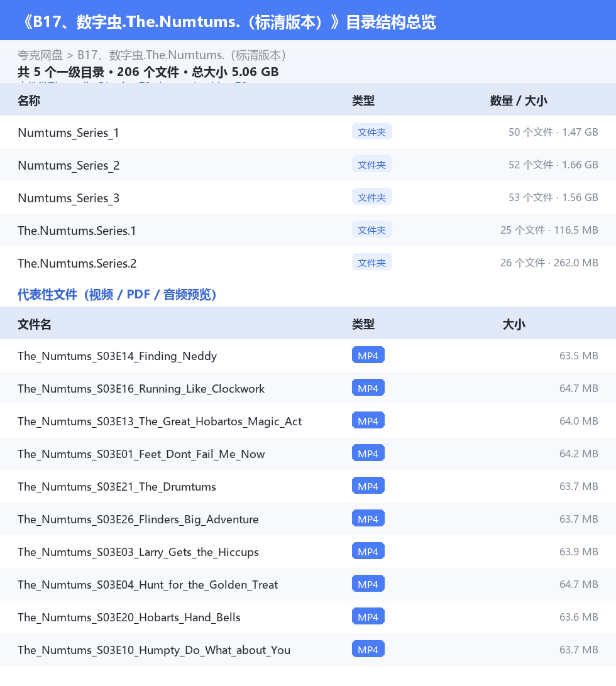This screenshot has width=616, height=686.
Task: Select the 63.6 MB size value
Action: click(579, 617)
